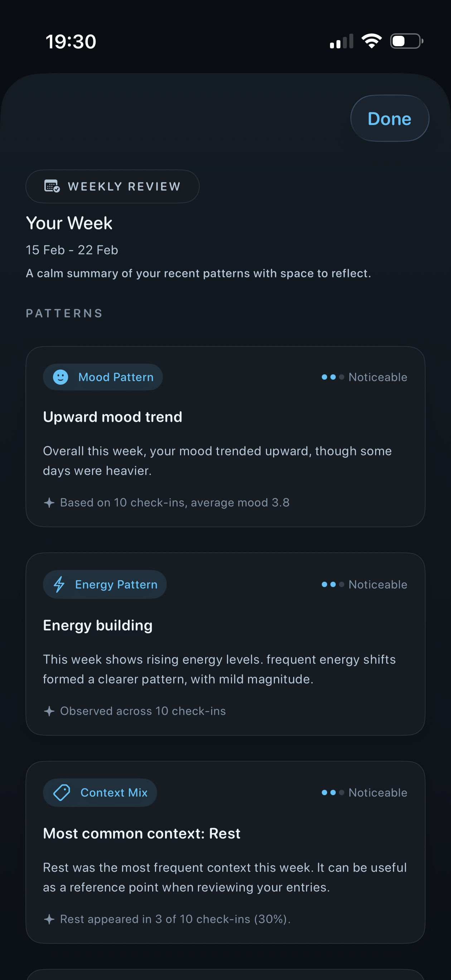The image size is (451, 980).
Task: Tap the sparkle icon under Energy building
Action: 49,711
